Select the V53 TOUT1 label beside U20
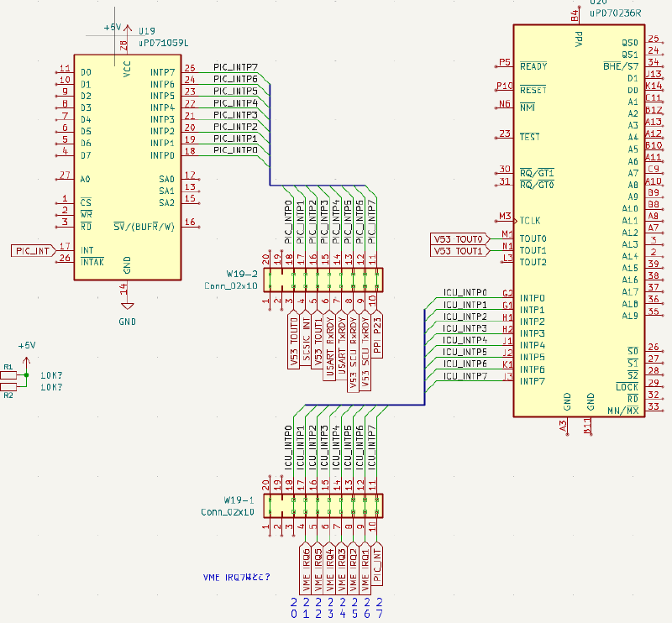 coord(459,250)
